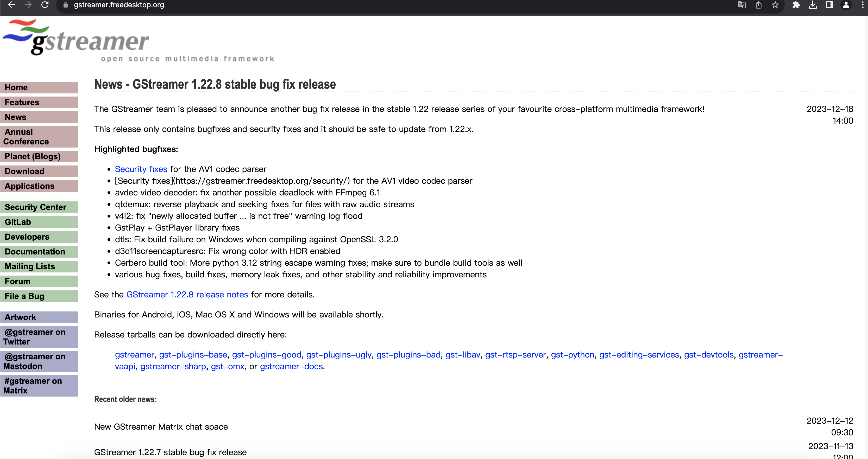Download the gst-plugins-good tarball

[267, 355]
